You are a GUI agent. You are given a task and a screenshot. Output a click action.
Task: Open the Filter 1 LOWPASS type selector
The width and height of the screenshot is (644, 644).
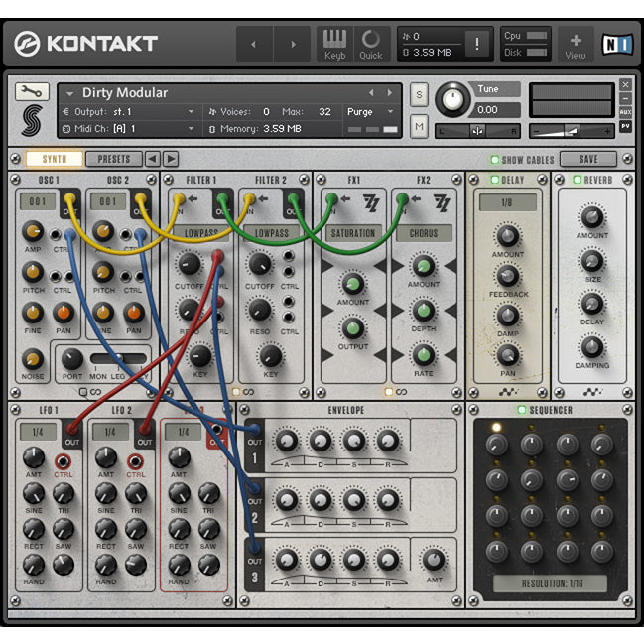coord(200,233)
